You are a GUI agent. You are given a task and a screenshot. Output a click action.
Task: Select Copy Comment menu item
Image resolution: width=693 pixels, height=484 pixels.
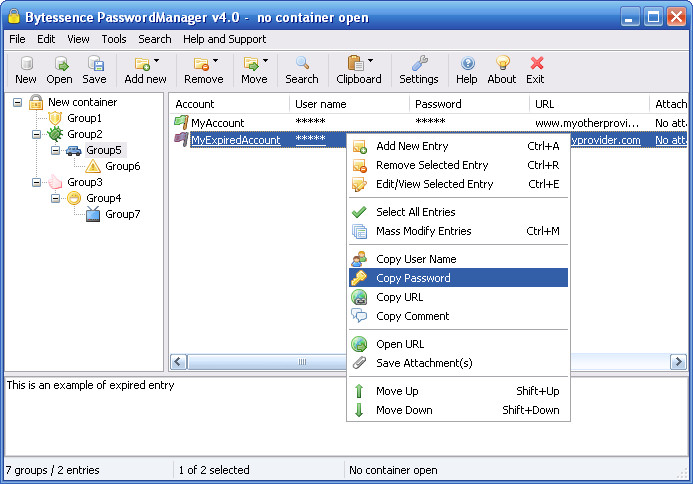(x=458, y=316)
